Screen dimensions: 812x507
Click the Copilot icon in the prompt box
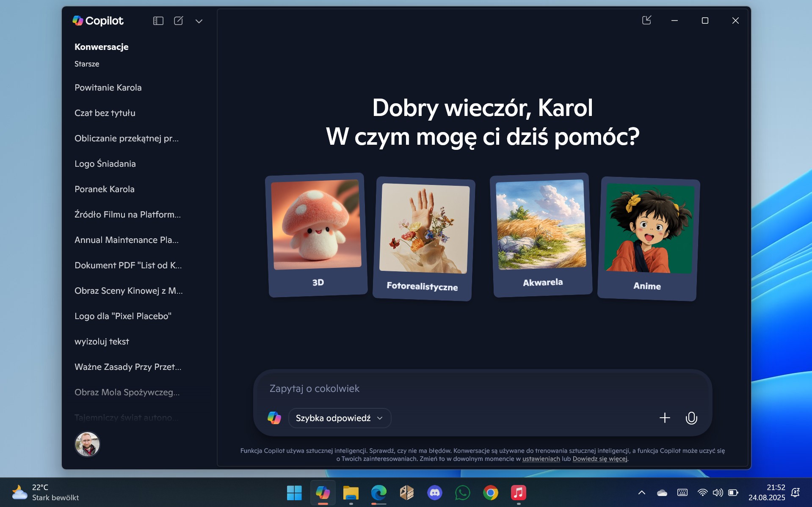(x=274, y=418)
